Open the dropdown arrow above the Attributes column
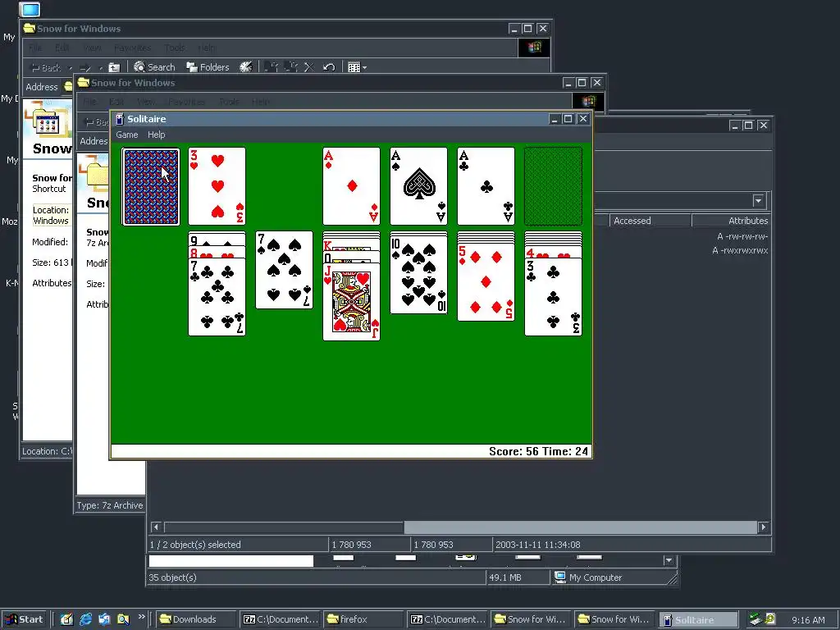Viewport: 840px width, 630px height. [x=758, y=201]
